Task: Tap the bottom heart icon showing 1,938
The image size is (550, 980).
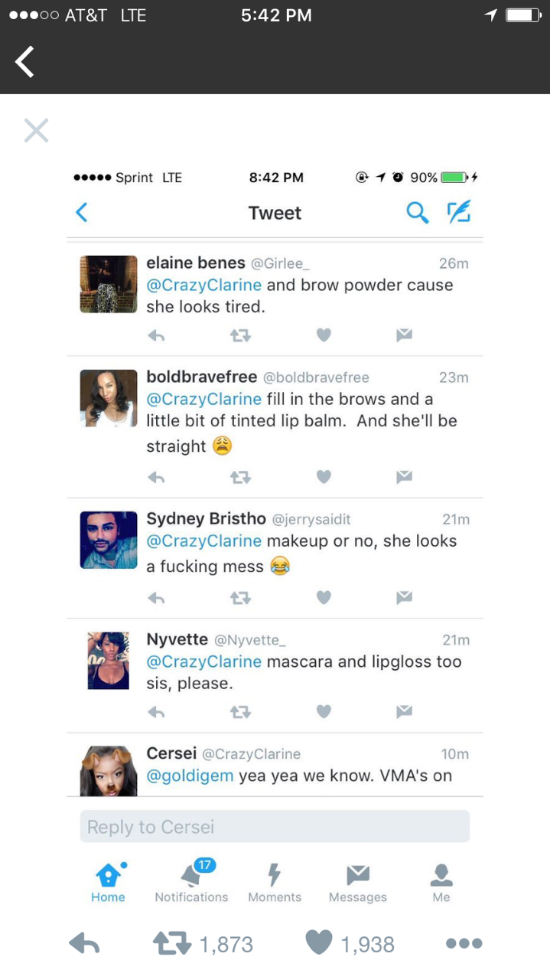Action: 320,943
